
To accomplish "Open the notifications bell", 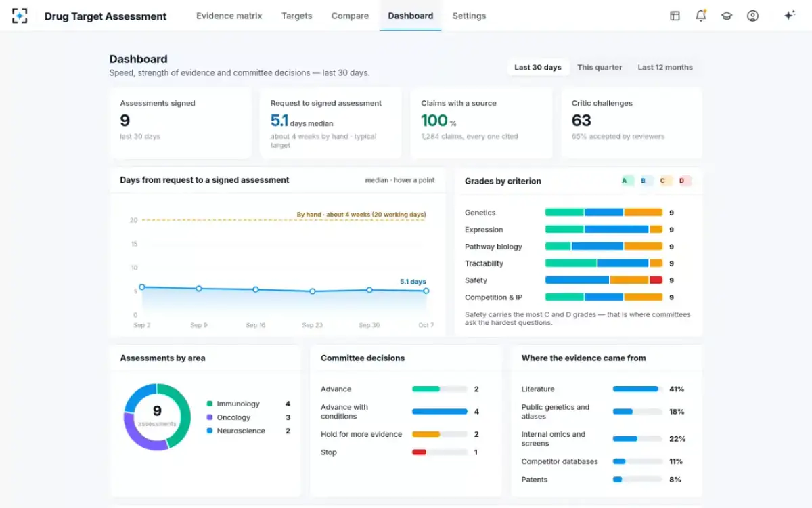I will pos(701,16).
